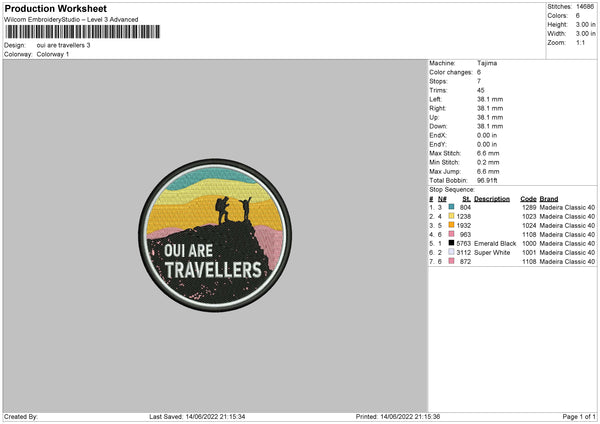Select the 'Colorway 1' value

click(x=53, y=54)
